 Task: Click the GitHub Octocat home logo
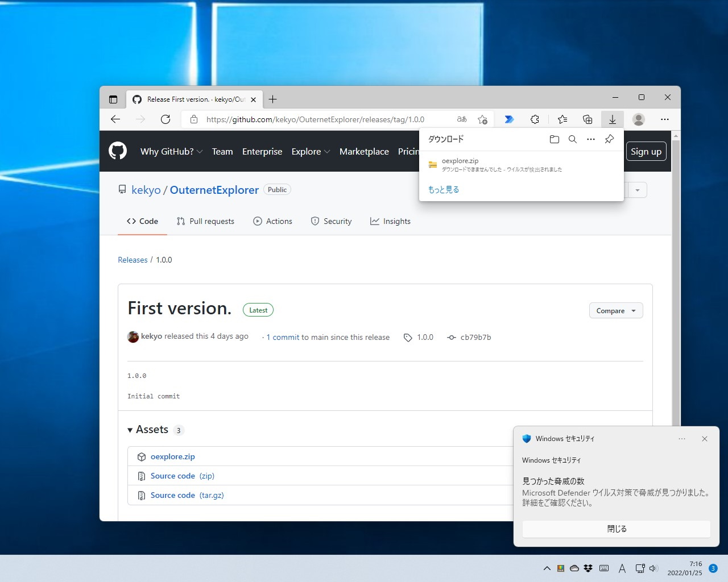click(118, 151)
